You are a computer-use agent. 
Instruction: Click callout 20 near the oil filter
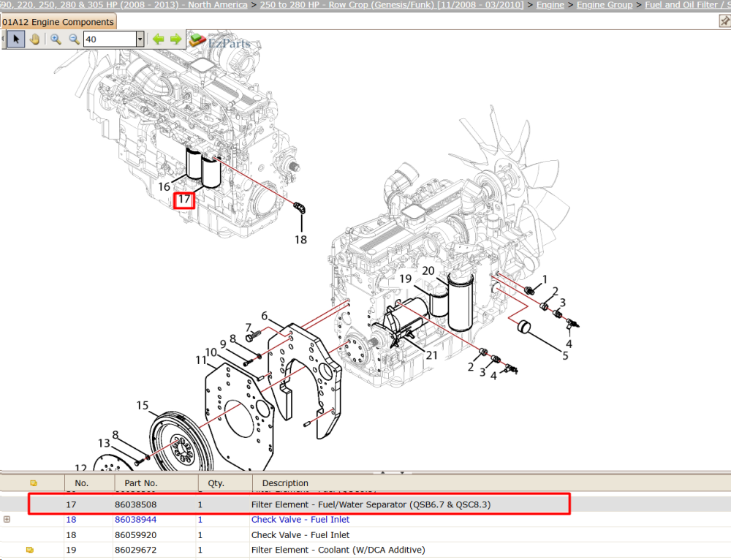click(428, 271)
